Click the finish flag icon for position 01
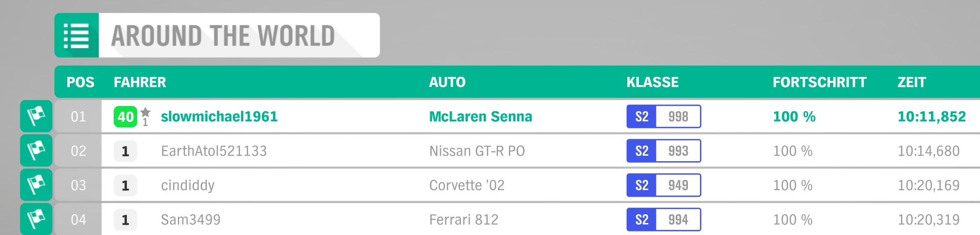The image size is (980, 235). (x=36, y=116)
